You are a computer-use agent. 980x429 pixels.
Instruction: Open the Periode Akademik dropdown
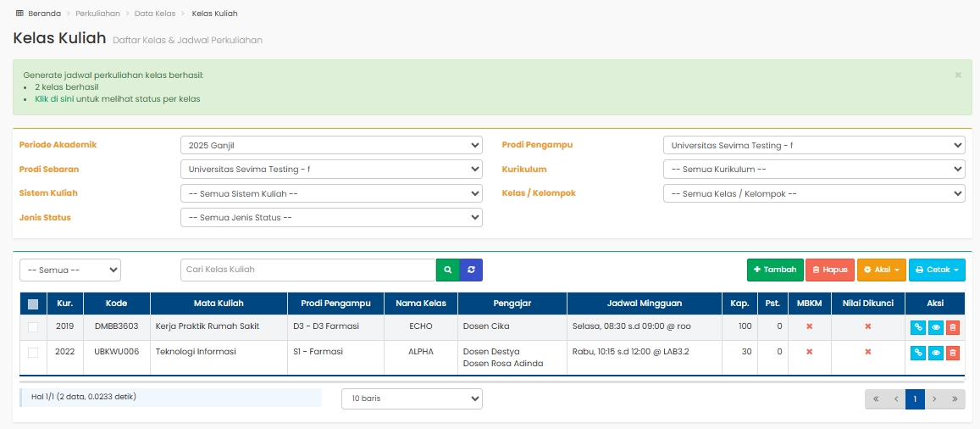(x=331, y=145)
